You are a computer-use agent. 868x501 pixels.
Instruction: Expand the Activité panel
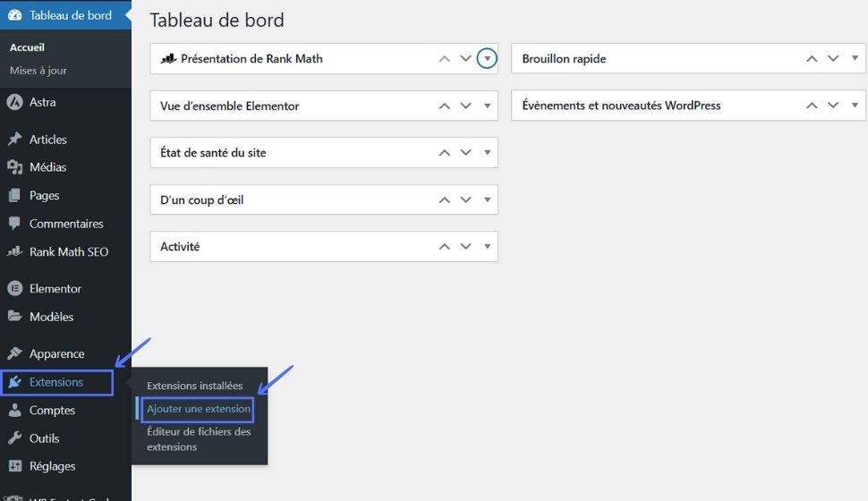487,246
